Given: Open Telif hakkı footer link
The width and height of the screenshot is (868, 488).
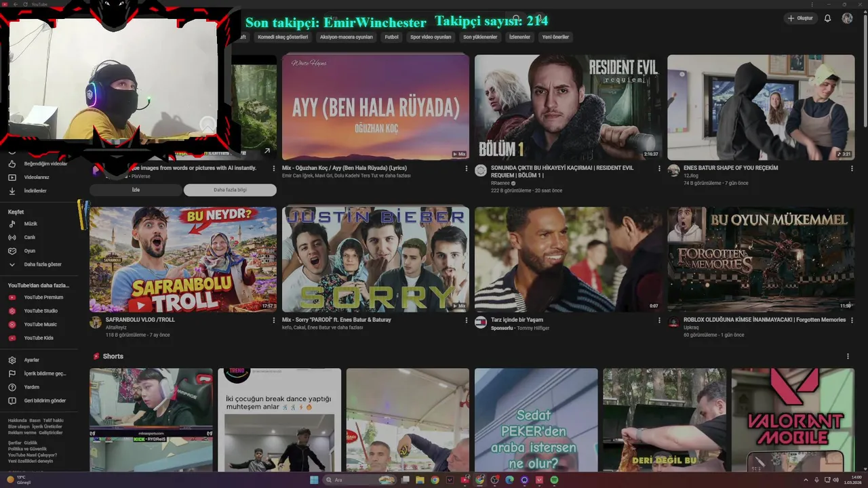Looking at the screenshot, I should click(53, 420).
